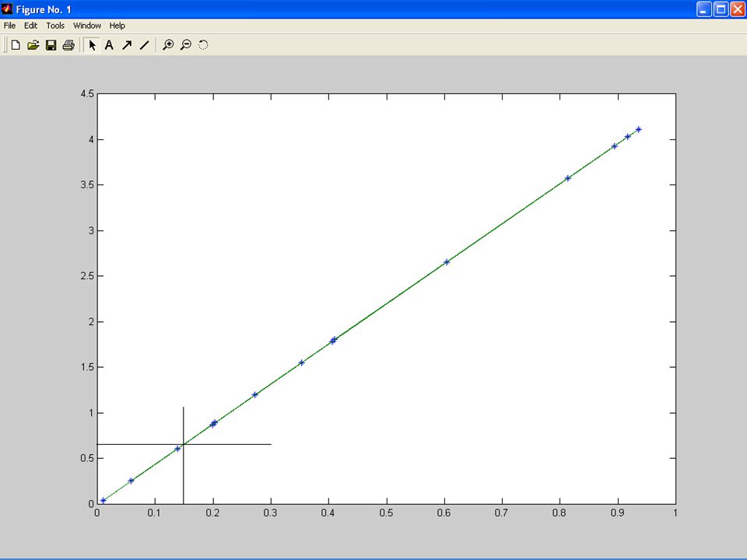This screenshot has width=747, height=560.
Task: Open the Edit menu
Action: tap(30, 26)
